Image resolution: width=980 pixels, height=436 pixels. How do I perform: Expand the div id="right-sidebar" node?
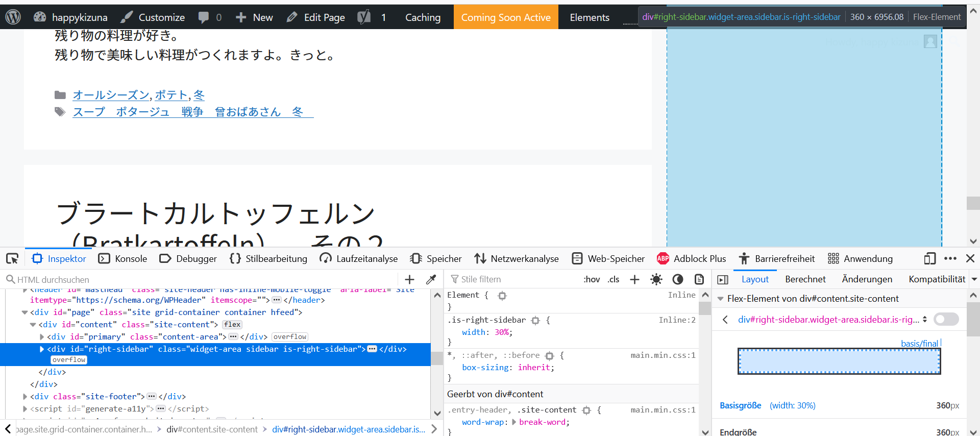pyautogui.click(x=42, y=349)
